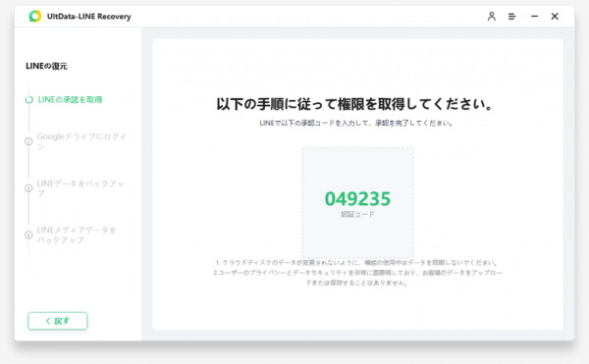
Task: Click the step 2 circle icon
Action: click(x=28, y=141)
